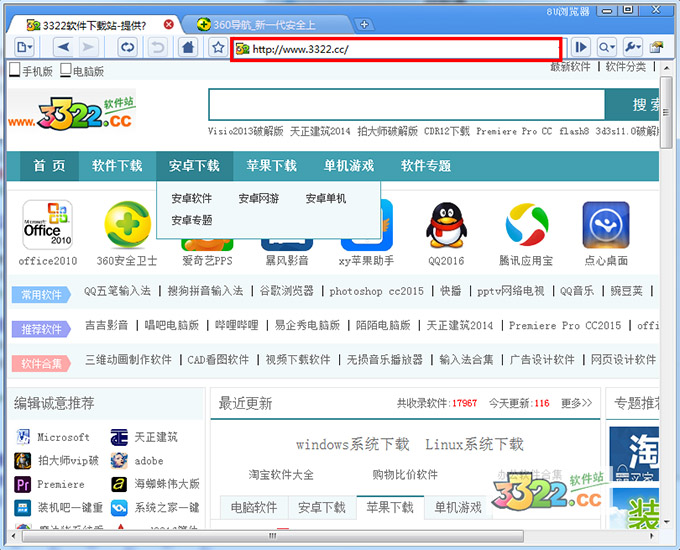The height and width of the screenshot is (550, 680).
Task: Click the Linux系统下载 link
Action: tap(474, 444)
